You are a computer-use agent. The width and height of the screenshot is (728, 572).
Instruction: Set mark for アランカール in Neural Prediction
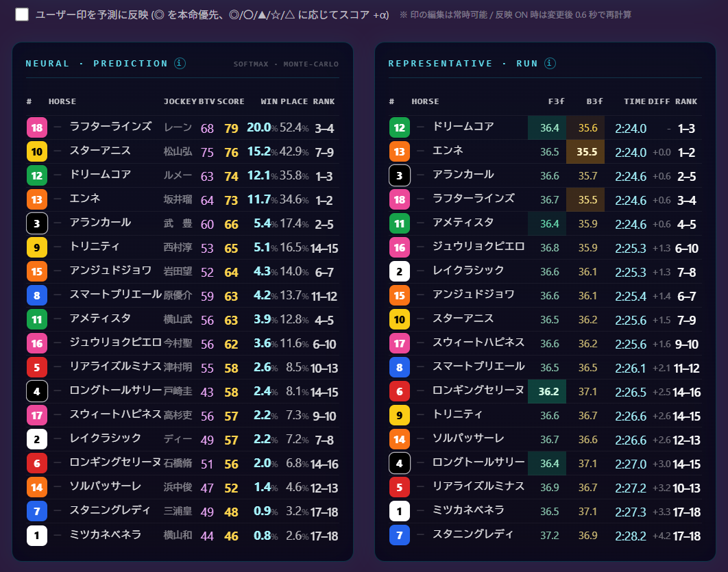pos(58,223)
